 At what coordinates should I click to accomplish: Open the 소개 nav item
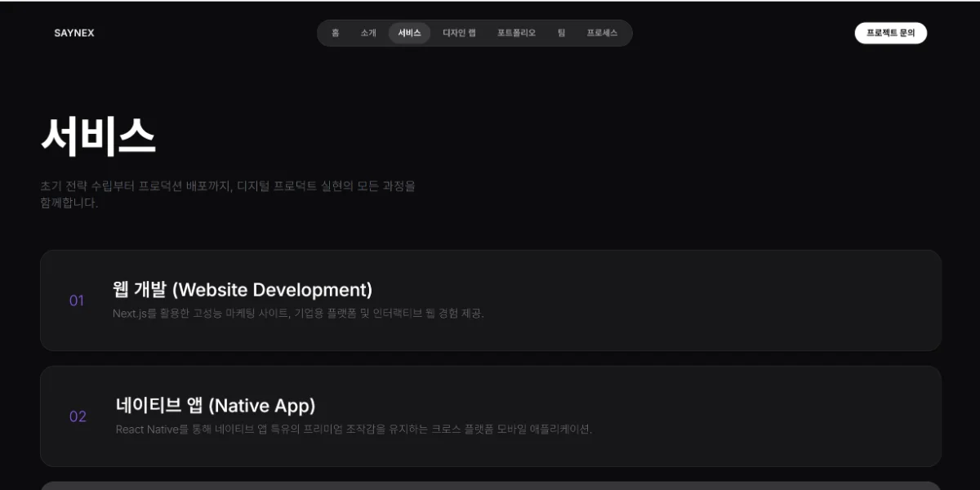(x=368, y=33)
